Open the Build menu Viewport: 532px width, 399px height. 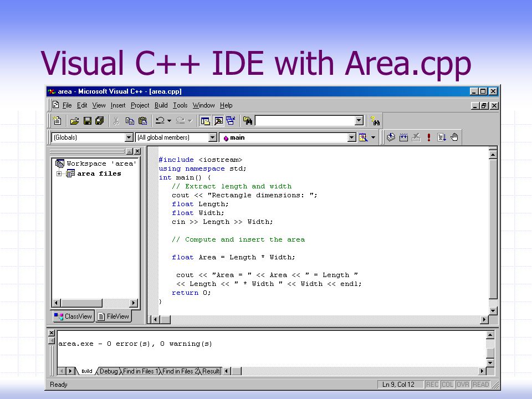tap(161, 105)
